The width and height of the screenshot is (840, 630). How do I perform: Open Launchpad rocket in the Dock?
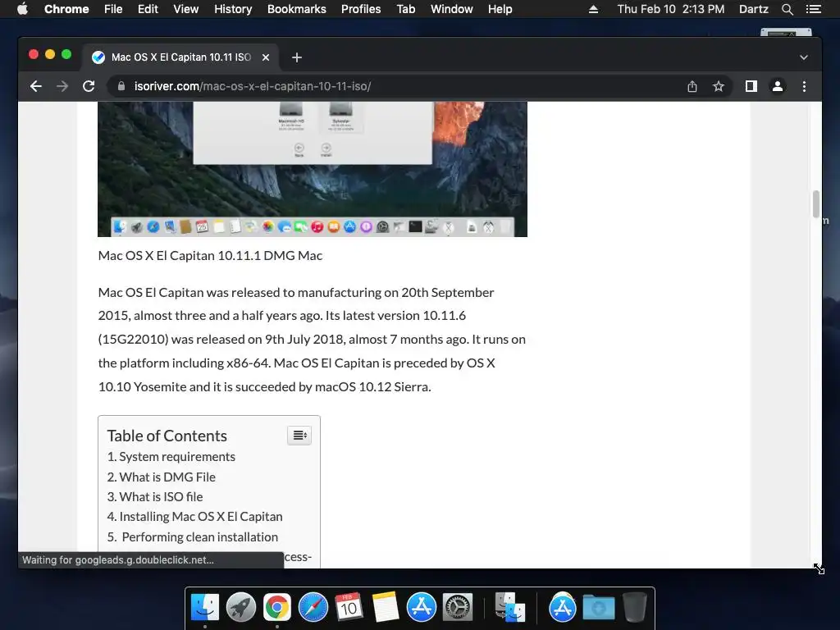[241, 607]
